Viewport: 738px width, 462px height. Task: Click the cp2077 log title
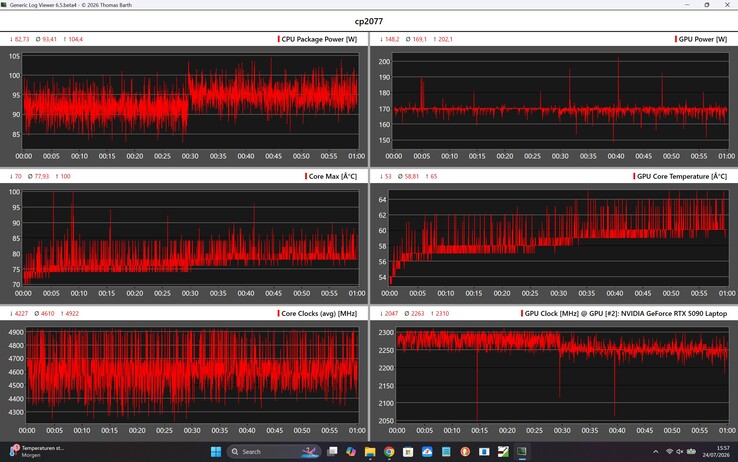point(369,21)
